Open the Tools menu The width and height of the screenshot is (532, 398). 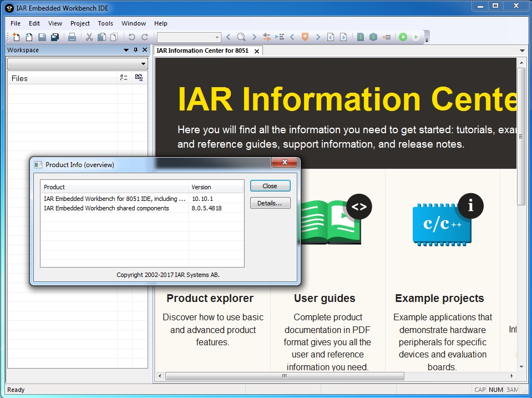coord(105,23)
